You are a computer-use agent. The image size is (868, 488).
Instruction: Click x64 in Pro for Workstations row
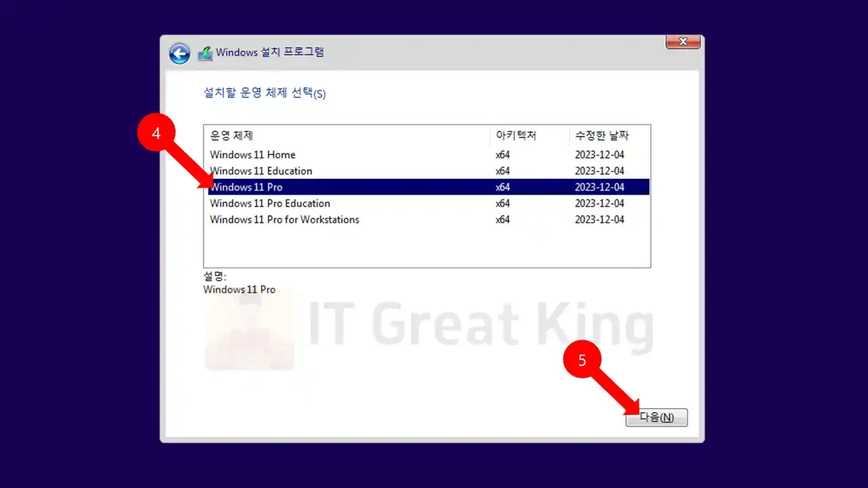(502, 220)
